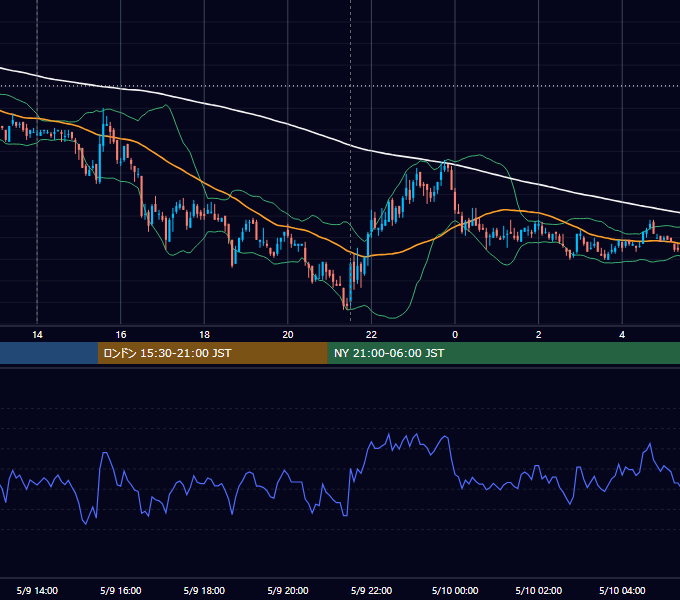Click the 5/10 02:00 date label
This screenshot has height=600, width=680.
click(539, 590)
